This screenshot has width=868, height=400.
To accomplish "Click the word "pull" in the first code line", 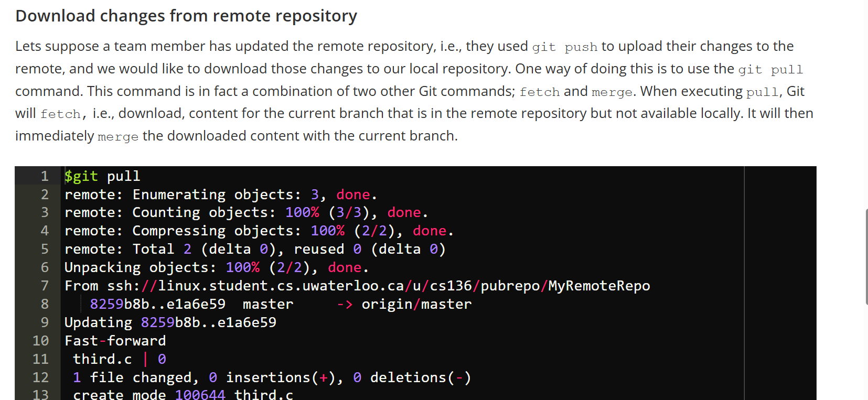I will [123, 176].
